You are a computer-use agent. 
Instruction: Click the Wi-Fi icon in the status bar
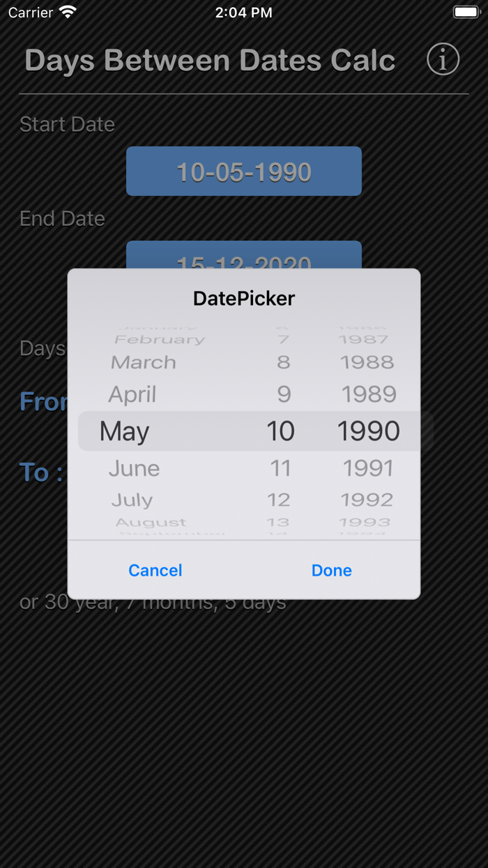[68, 11]
